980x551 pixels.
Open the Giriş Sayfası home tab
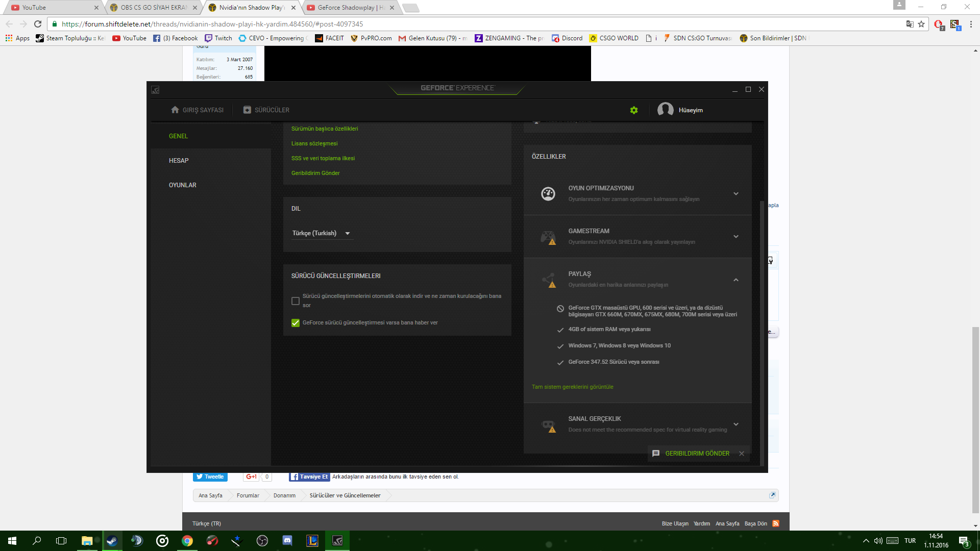pyautogui.click(x=198, y=110)
